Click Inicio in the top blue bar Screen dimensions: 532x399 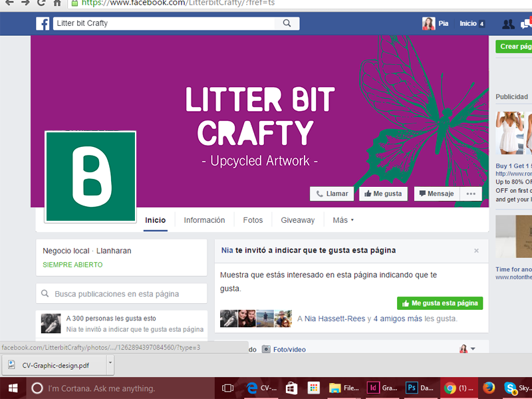point(468,23)
